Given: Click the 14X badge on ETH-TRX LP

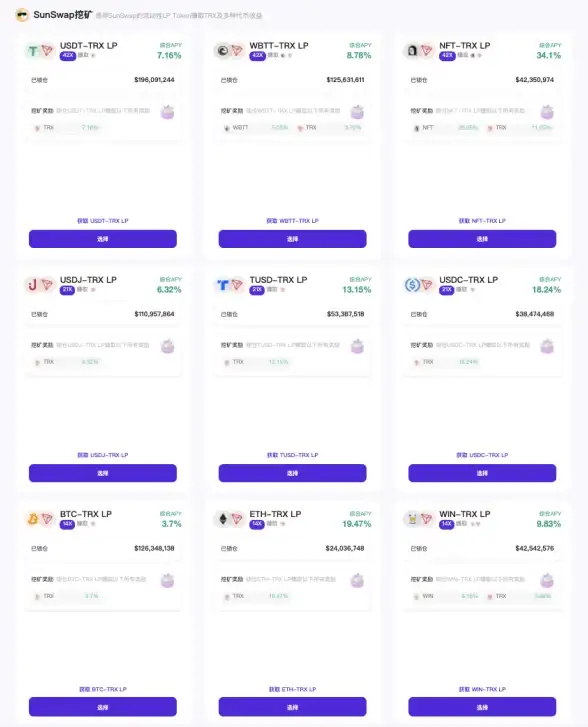Looking at the screenshot, I should point(257,524).
